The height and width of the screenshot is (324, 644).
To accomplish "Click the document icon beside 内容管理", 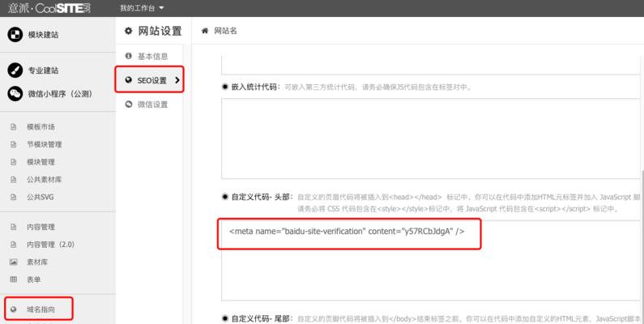I will (x=13, y=227).
